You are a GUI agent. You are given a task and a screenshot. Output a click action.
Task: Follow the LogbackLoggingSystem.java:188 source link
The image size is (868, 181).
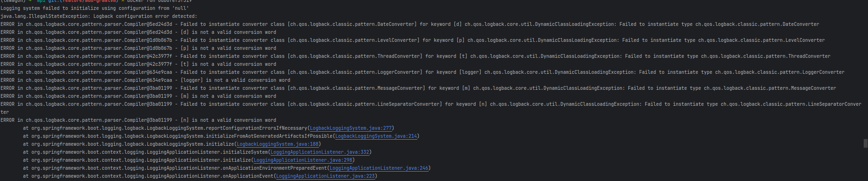coord(278,144)
